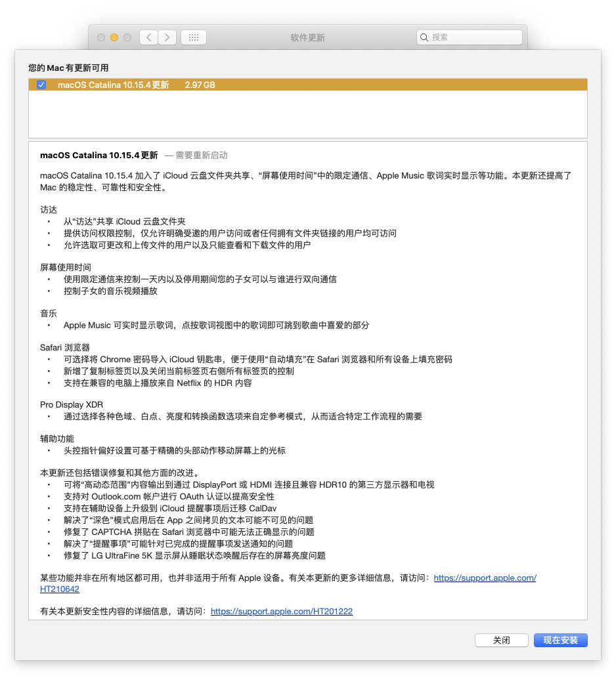Click the line about LG UltraFine 5K 显示屏
The width and height of the screenshot is (616, 678).
pos(194,555)
